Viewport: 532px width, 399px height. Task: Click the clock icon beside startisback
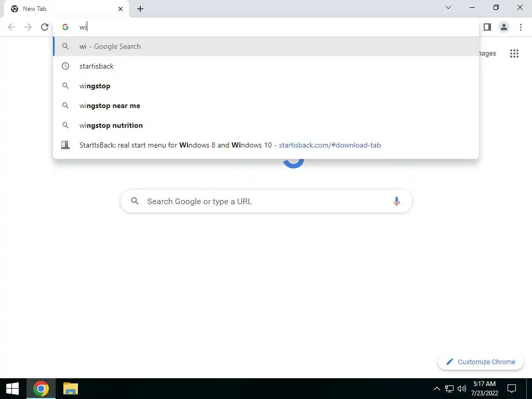65,66
